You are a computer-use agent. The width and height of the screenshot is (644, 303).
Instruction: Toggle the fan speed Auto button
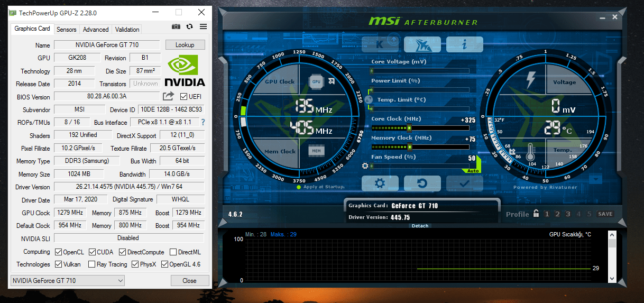[472, 171]
